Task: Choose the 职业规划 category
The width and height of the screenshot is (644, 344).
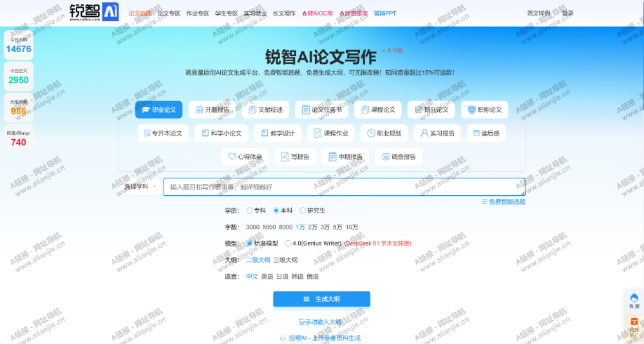Action: coord(384,133)
